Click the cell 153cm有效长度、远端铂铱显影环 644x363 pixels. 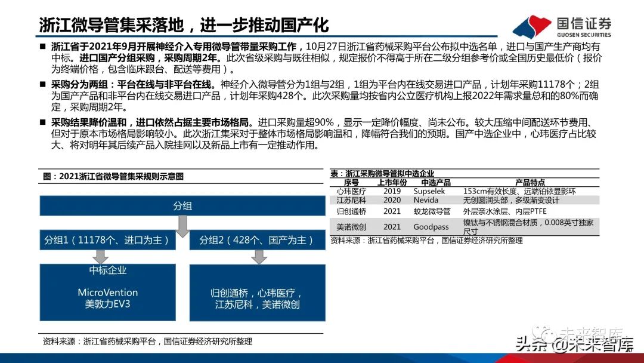coord(519,191)
